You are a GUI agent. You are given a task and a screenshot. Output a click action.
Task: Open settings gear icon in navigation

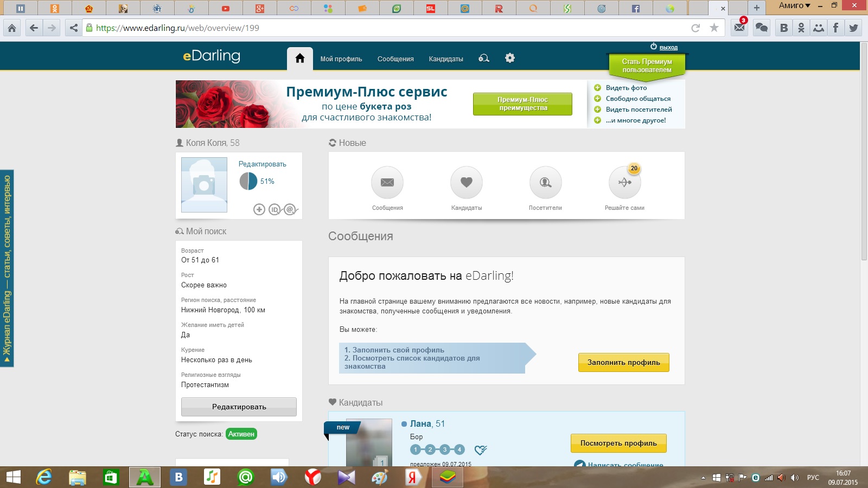(x=509, y=58)
